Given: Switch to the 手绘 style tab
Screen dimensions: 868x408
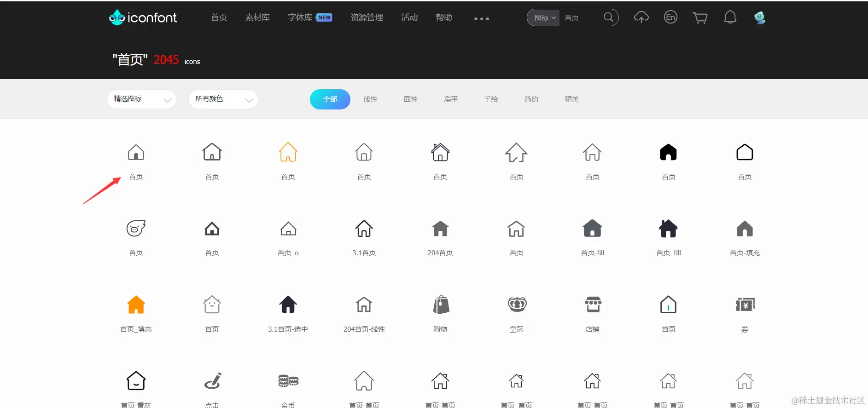Looking at the screenshot, I should (491, 99).
